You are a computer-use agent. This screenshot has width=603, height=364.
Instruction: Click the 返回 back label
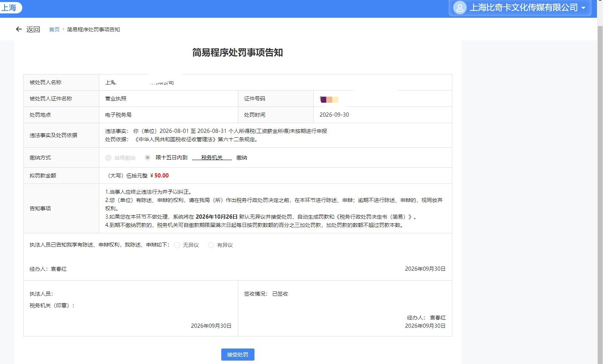33,29
